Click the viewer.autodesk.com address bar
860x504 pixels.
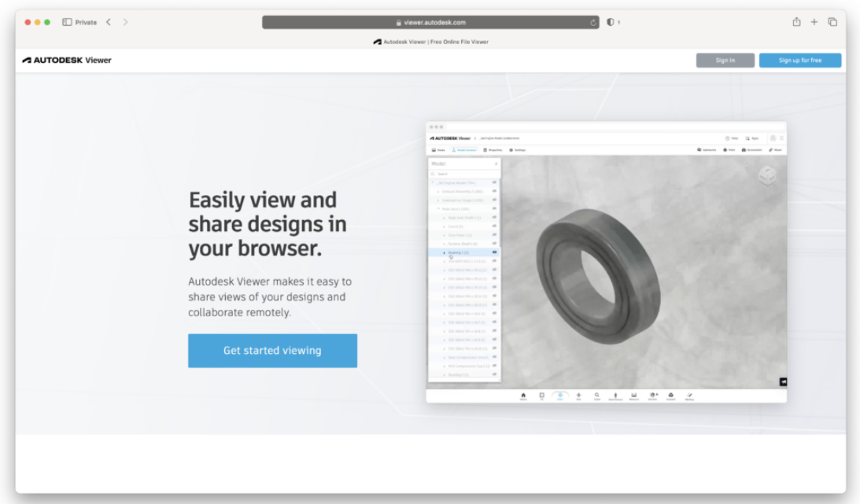(430, 23)
